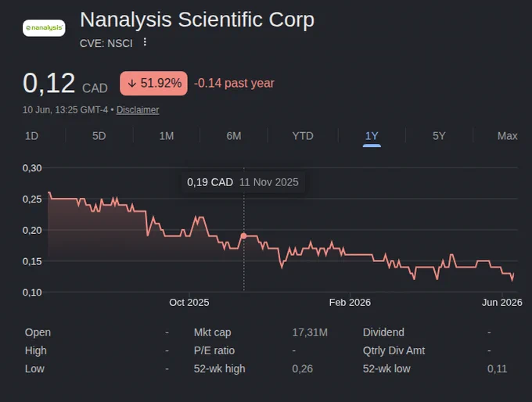Click the Mkt cap value 17,31M
The image size is (532, 402).
click(x=310, y=332)
